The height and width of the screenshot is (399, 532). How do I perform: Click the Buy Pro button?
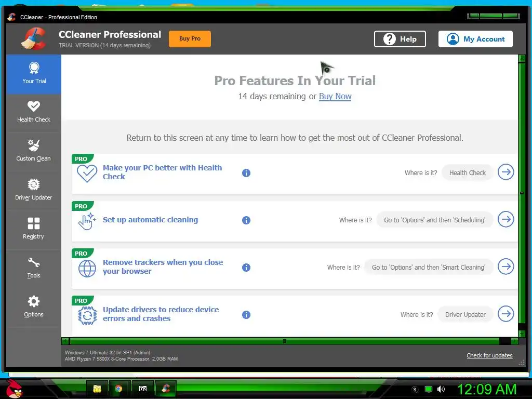click(190, 38)
